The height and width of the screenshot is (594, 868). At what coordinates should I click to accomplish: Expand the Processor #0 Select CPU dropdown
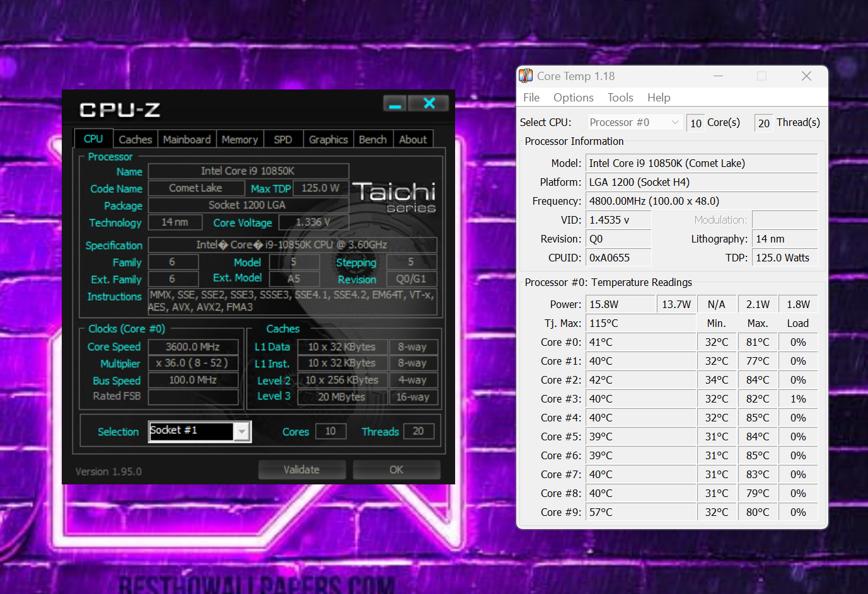[x=634, y=122]
